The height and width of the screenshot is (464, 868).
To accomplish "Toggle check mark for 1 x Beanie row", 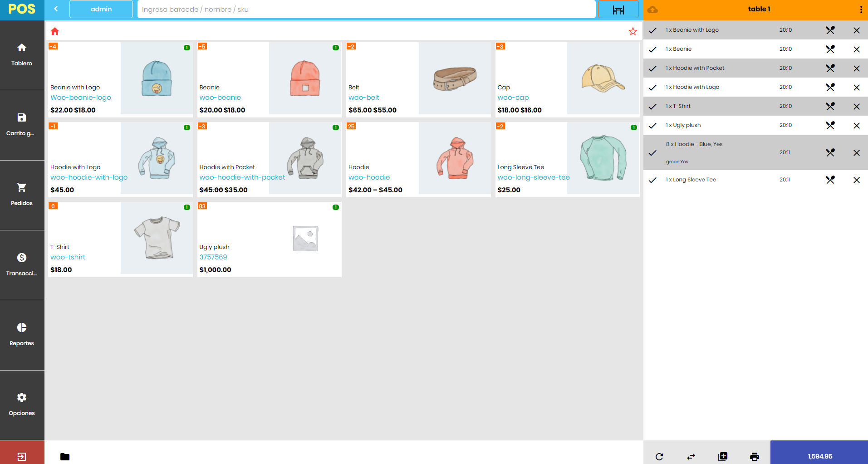I will point(652,49).
